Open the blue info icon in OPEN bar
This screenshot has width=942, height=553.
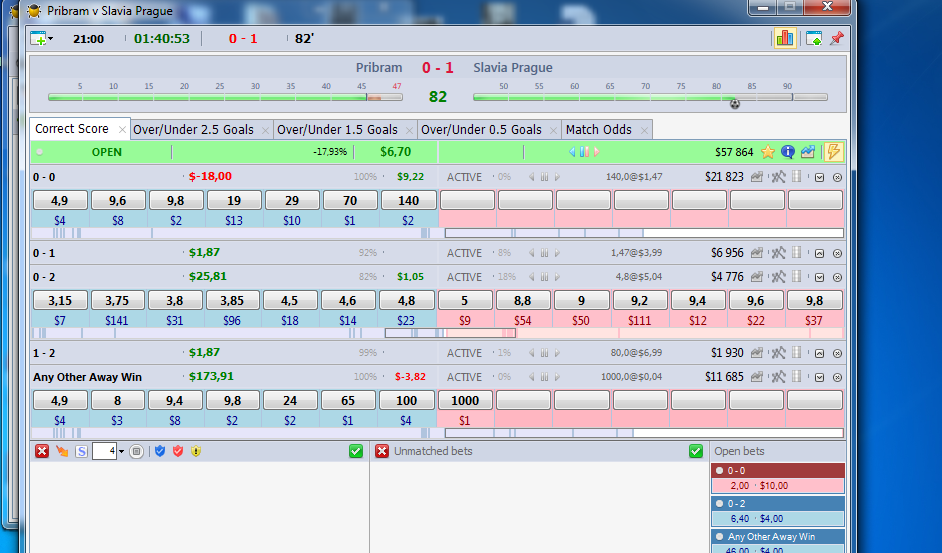(788, 152)
